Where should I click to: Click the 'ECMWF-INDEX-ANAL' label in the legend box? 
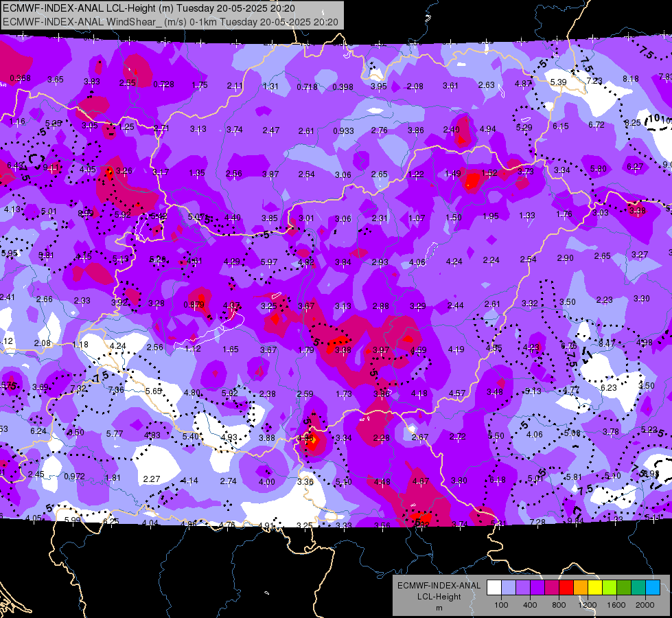tap(439, 586)
